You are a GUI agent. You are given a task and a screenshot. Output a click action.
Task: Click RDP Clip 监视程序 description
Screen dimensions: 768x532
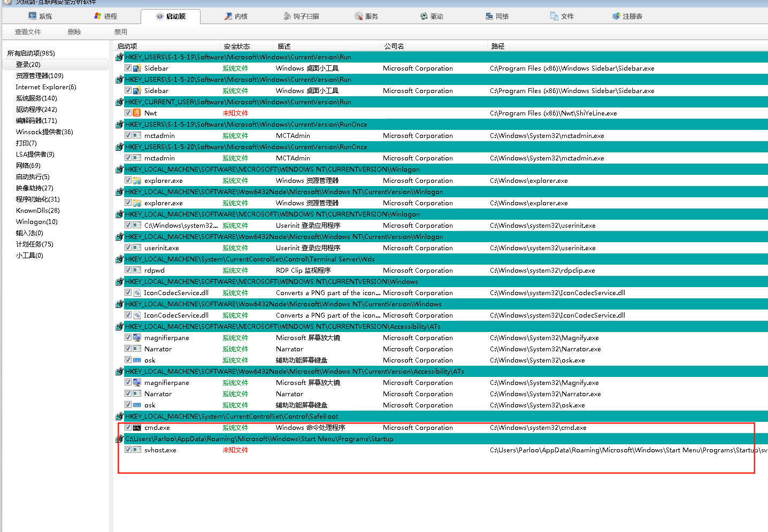(303, 271)
